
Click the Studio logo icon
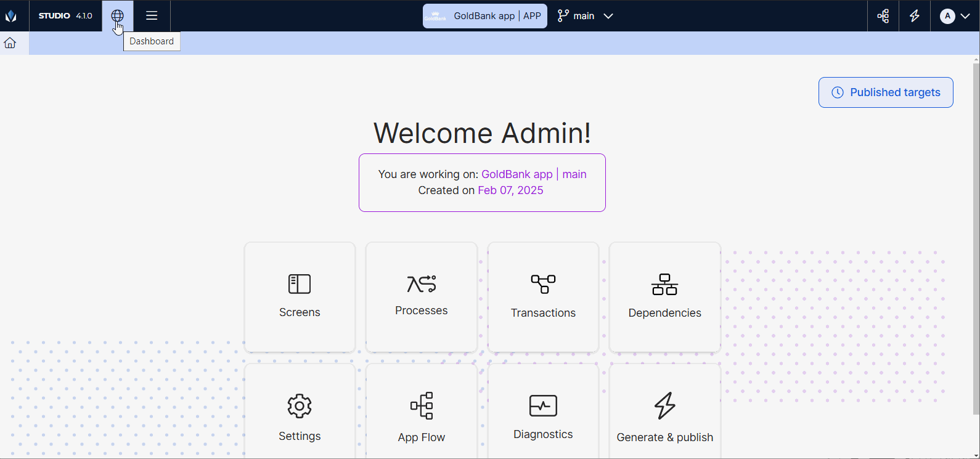[11, 16]
